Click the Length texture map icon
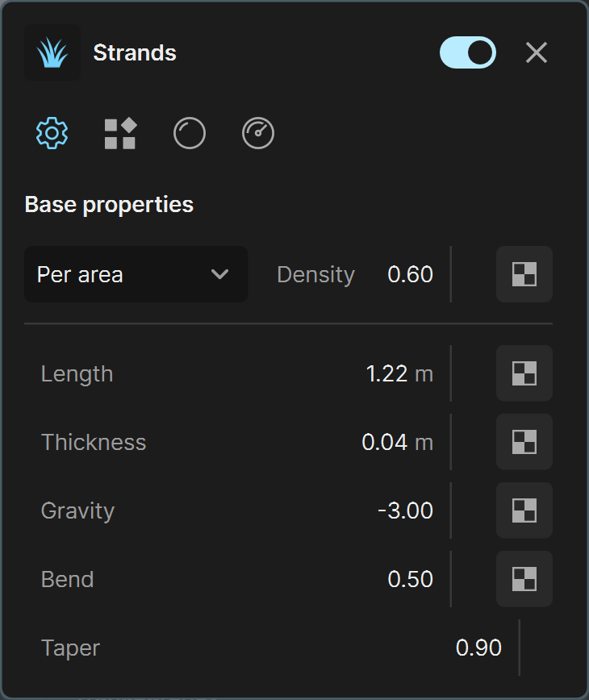This screenshot has width=589, height=700. tap(524, 373)
